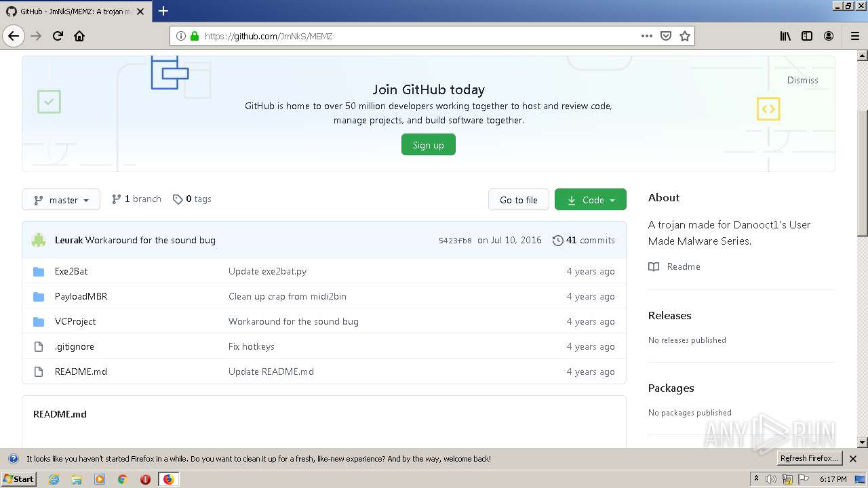Click the page vertical scrollbar
This screenshot has width=868, height=488.
pyautogui.click(x=863, y=173)
